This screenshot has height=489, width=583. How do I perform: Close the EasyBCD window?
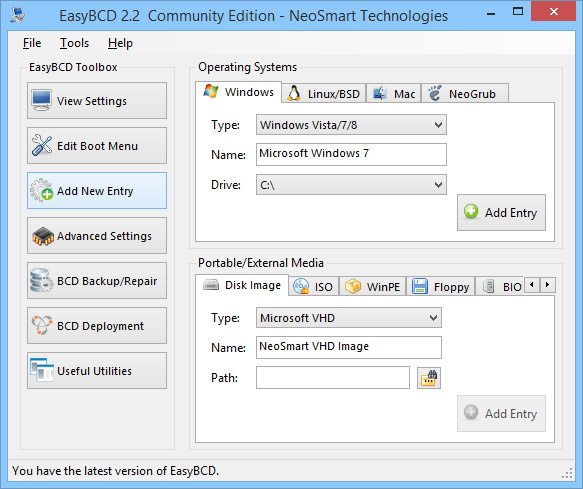click(554, 12)
